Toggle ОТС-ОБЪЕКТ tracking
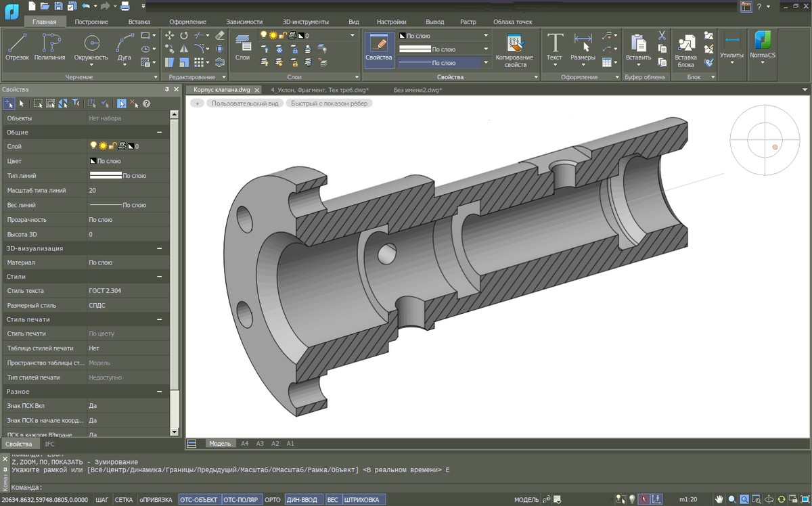 199,500
